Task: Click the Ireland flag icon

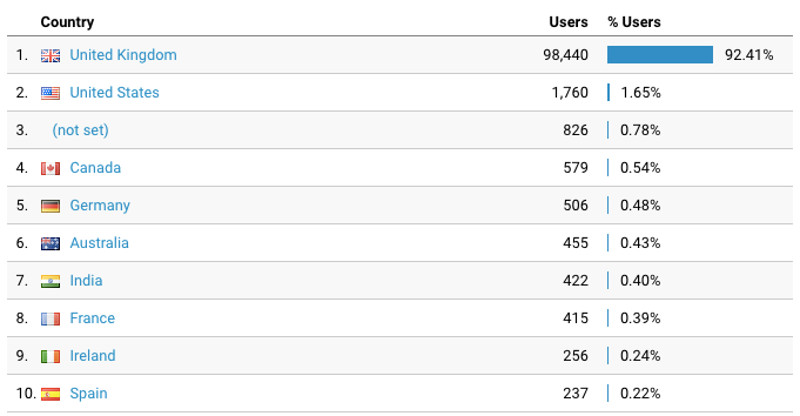Action: pyautogui.click(x=50, y=356)
